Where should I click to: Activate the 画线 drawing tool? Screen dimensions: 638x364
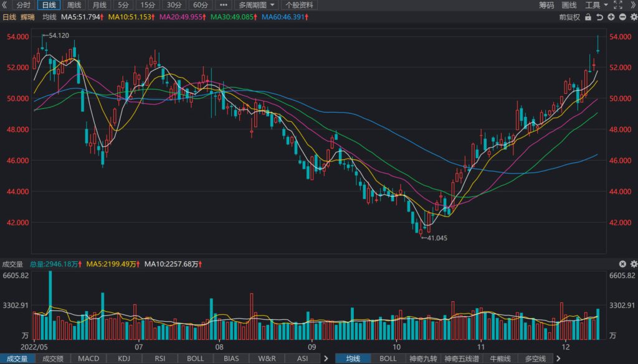(569, 5)
